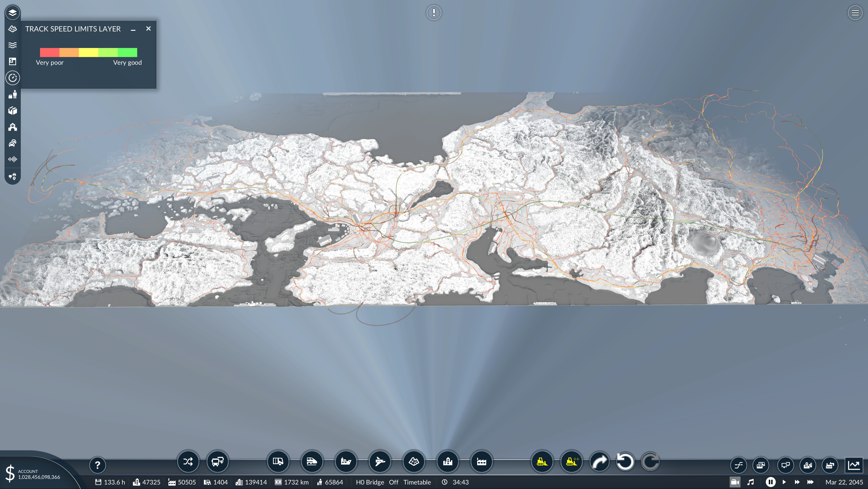The height and width of the screenshot is (489, 868).
Task: Show the emissions noise waveform layer
Action: tap(12, 159)
